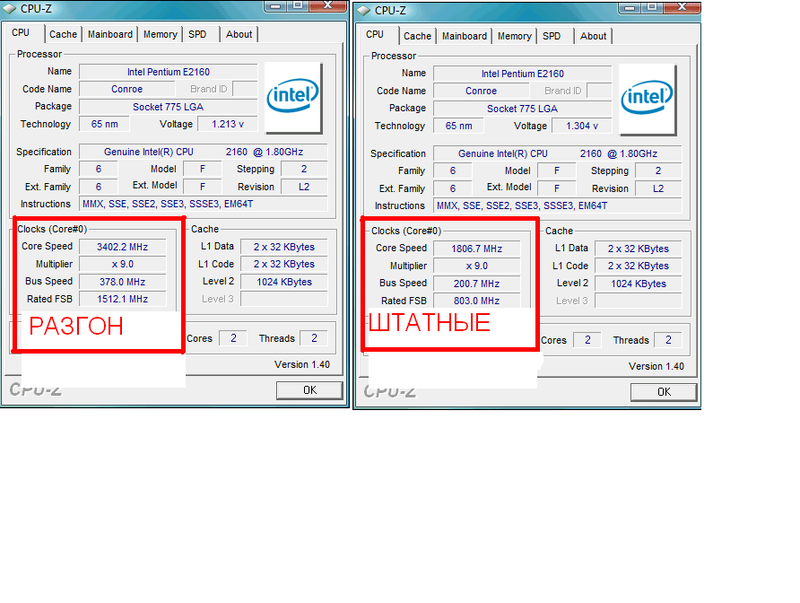Close the right CPU-Z window

(682, 7)
